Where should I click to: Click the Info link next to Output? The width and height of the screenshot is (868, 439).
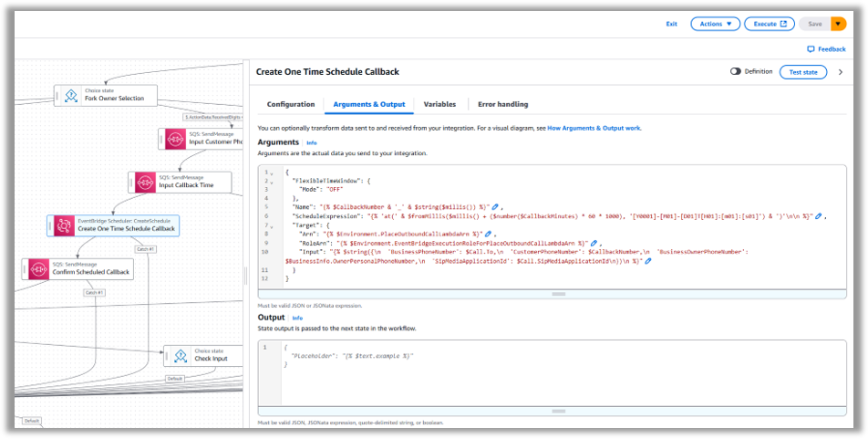297,319
